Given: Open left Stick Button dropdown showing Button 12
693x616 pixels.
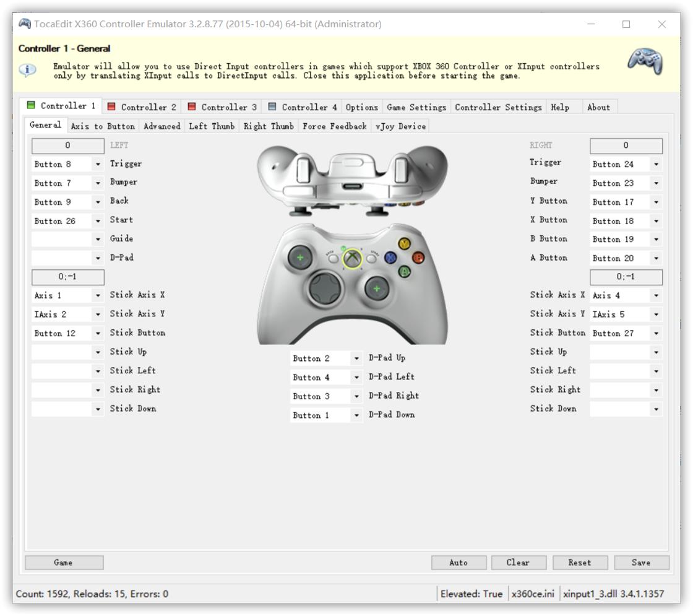Looking at the screenshot, I should point(67,334).
